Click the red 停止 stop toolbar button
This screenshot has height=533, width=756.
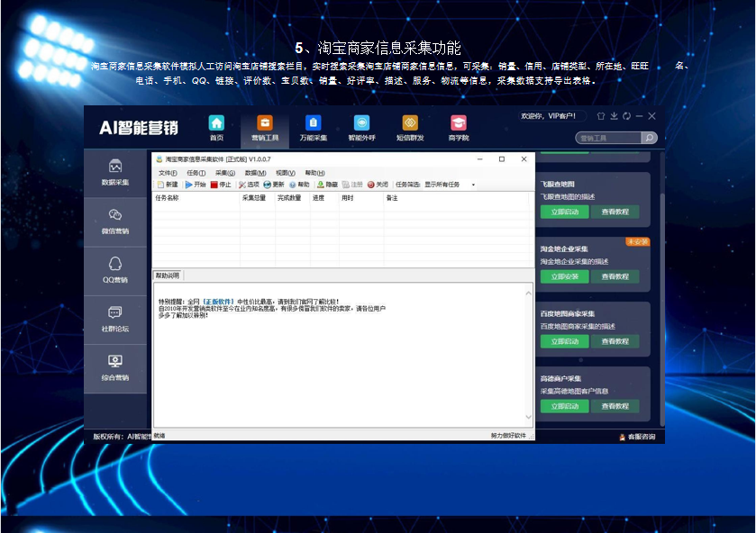221,185
